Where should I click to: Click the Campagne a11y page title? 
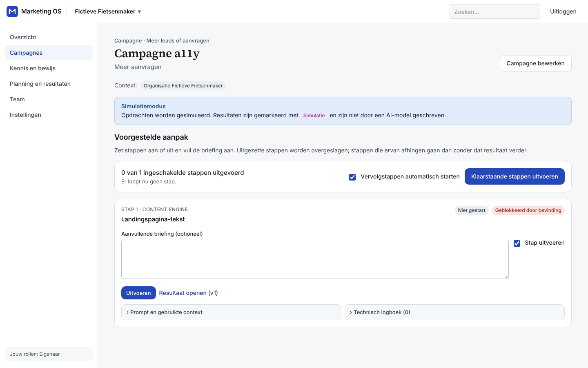point(157,54)
